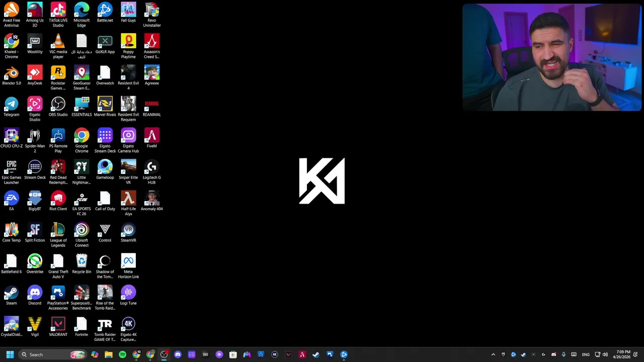Open the Windows Start menu

tap(10, 354)
